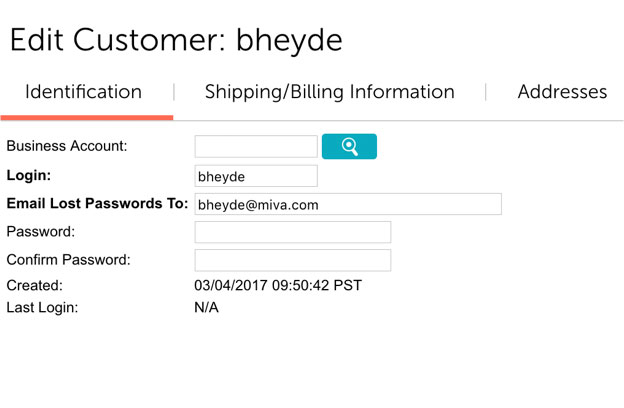Screen dimensions: 624x408
Task: Click the "Edit Customer: bheyde" page heading
Action: pos(176,40)
